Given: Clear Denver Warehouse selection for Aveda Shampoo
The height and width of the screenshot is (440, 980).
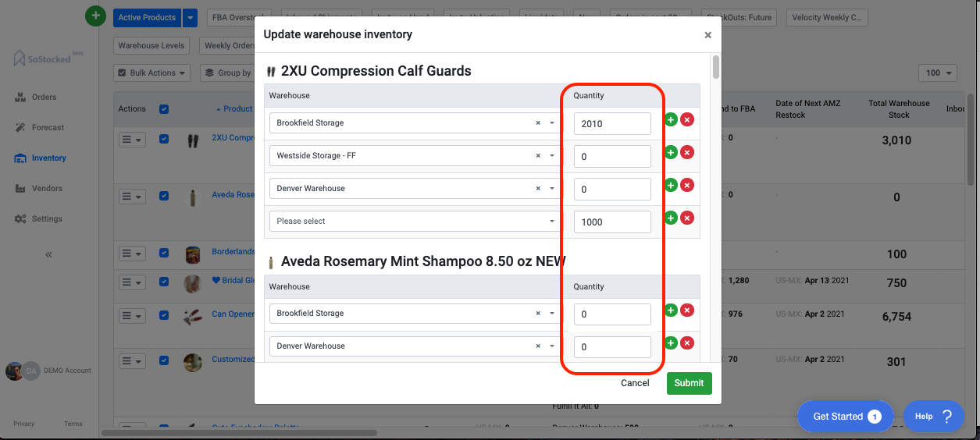Looking at the screenshot, I should [x=538, y=346].
